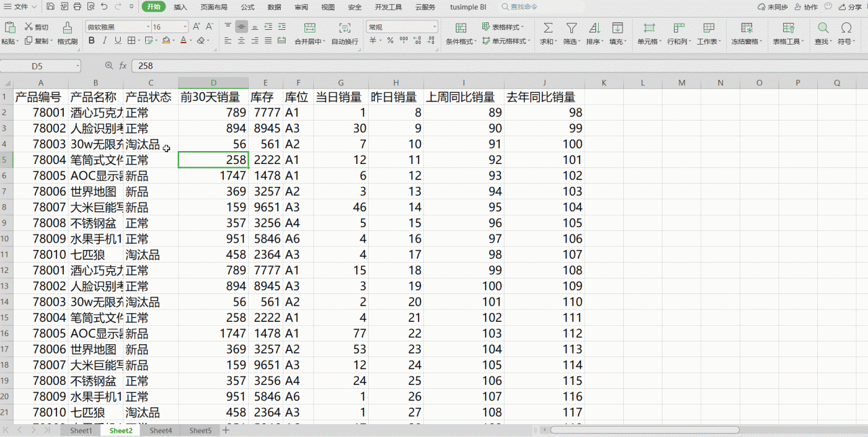The width and height of the screenshot is (868, 437).
Task: Open the 文件 file menu
Action: 22,7
